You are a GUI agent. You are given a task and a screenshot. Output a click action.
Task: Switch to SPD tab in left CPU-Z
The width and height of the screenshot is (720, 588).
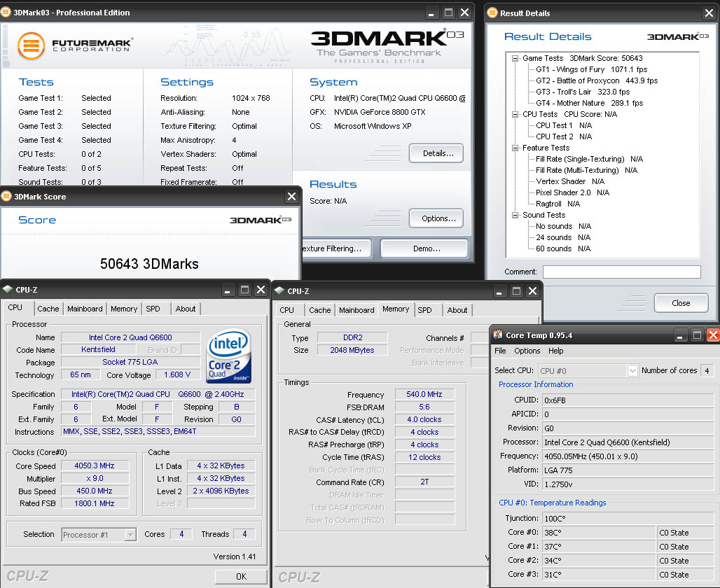(x=153, y=309)
